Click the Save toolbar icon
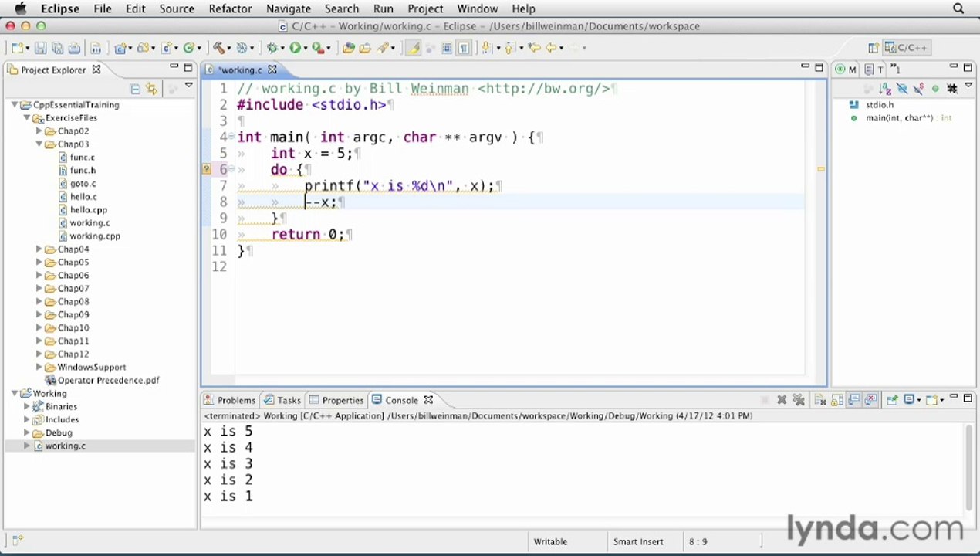980x556 pixels. click(x=40, y=48)
